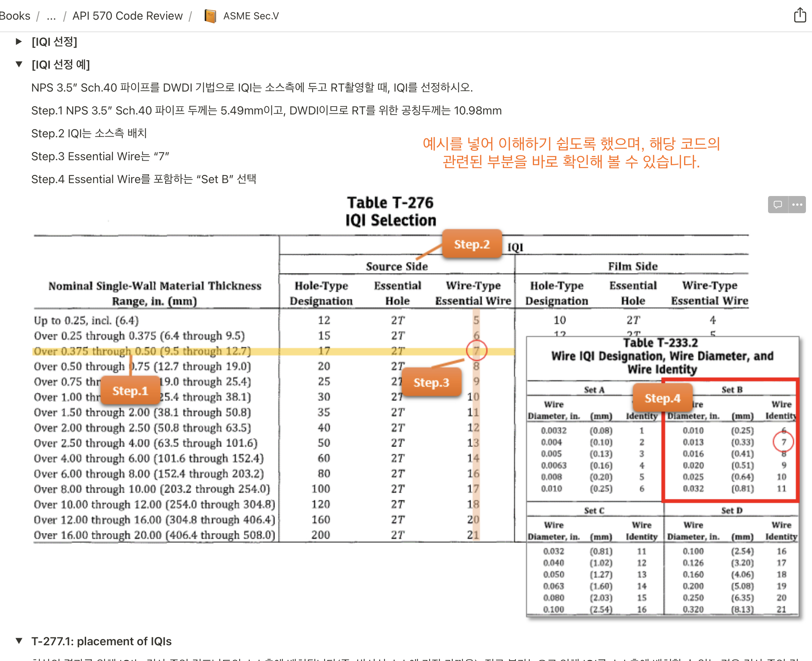
Task: Click the Step.2 badge above the IQI column
Action: [472, 244]
